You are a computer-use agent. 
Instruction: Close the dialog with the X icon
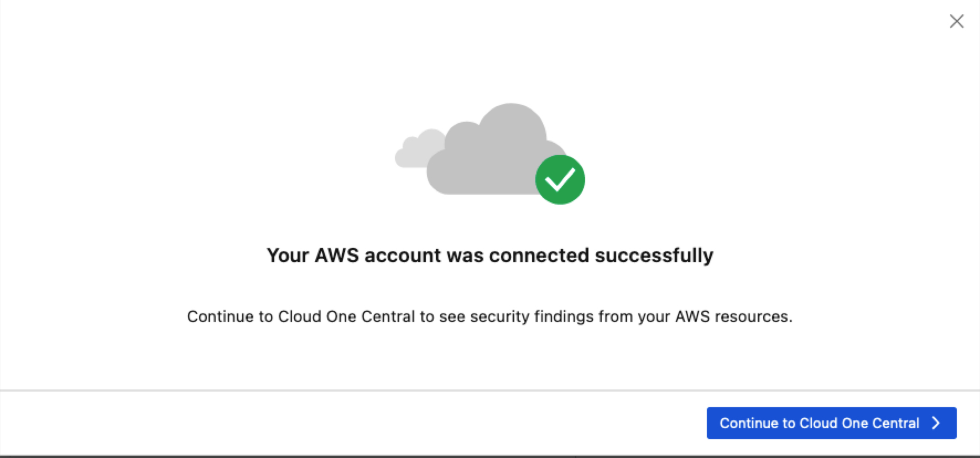click(x=956, y=22)
